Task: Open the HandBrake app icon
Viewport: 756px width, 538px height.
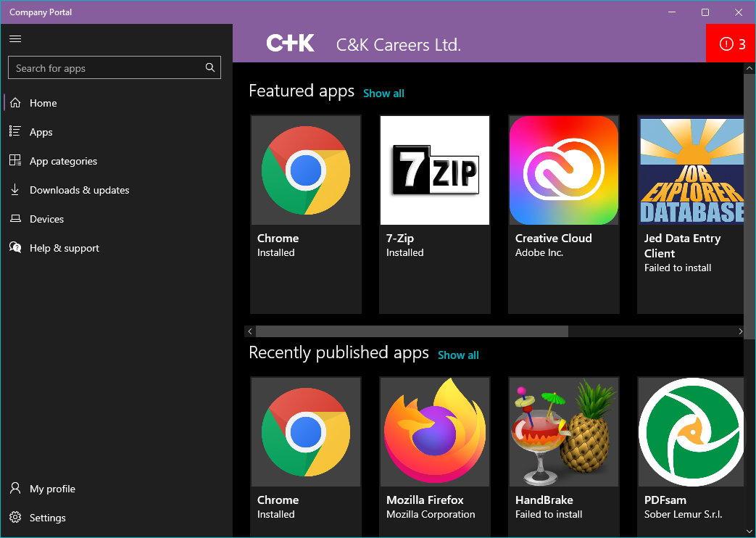Action: 564,432
